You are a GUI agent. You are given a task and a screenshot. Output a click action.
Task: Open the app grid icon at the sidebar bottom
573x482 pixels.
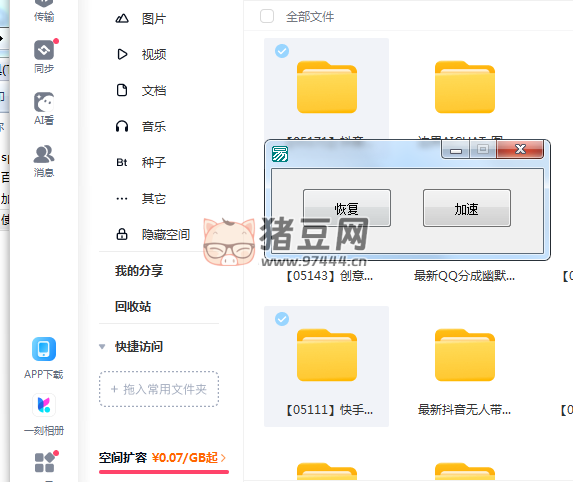(45, 462)
